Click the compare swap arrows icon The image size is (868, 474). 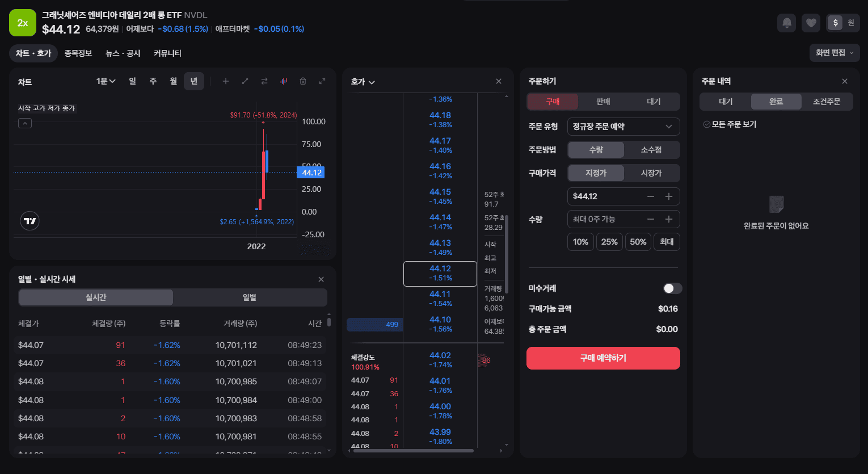pyautogui.click(x=264, y=81)
